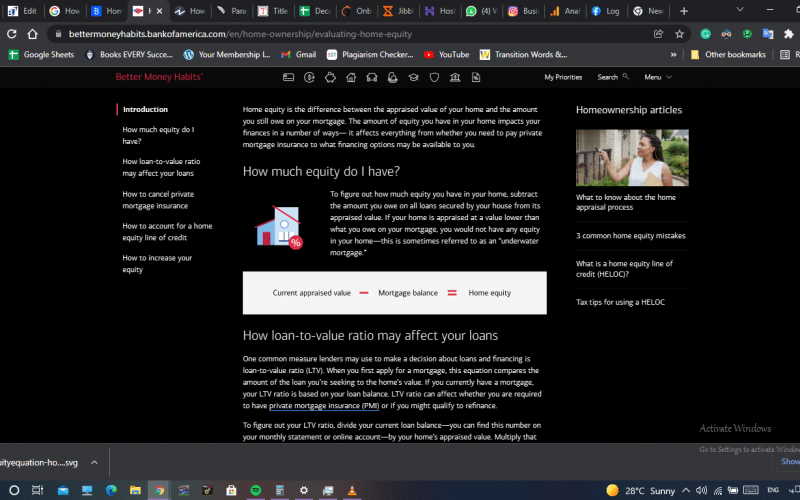The height and width of the screenshot is (500, 800).
Task: Bookmark this page with the star icon
Action: pyautogui.click(x=679, y=33)
